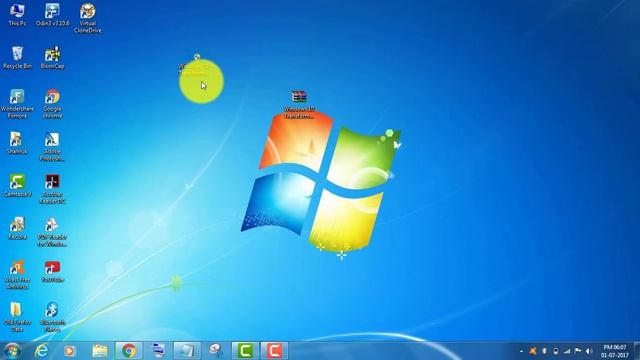Viewport: 640px width, 360px height.
Task: Open the File Explorer taskbar icon
Action: pos(100,351)
